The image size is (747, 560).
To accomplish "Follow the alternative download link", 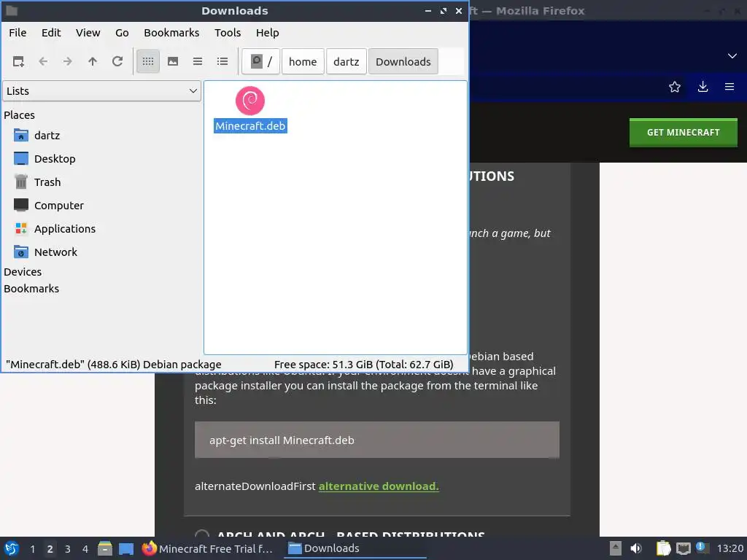I will pos(379,486).
